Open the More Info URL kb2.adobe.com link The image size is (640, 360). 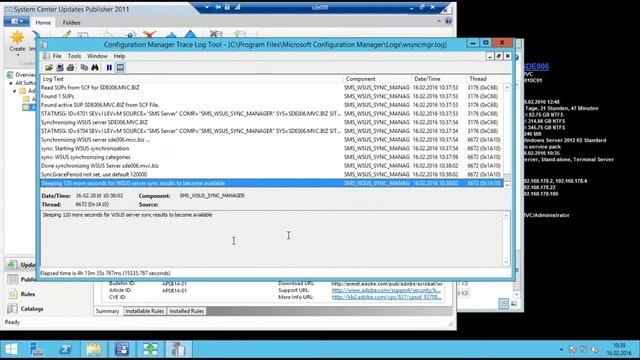pos(386,297)
